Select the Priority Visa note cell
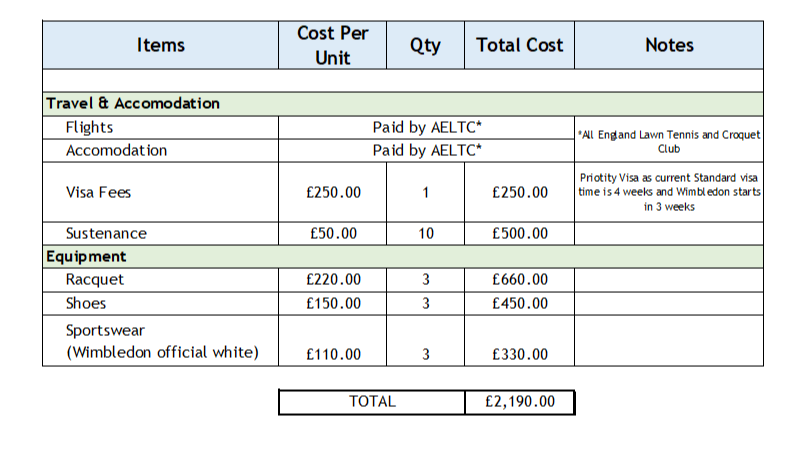Screen dimensions: 809x457 669,192
